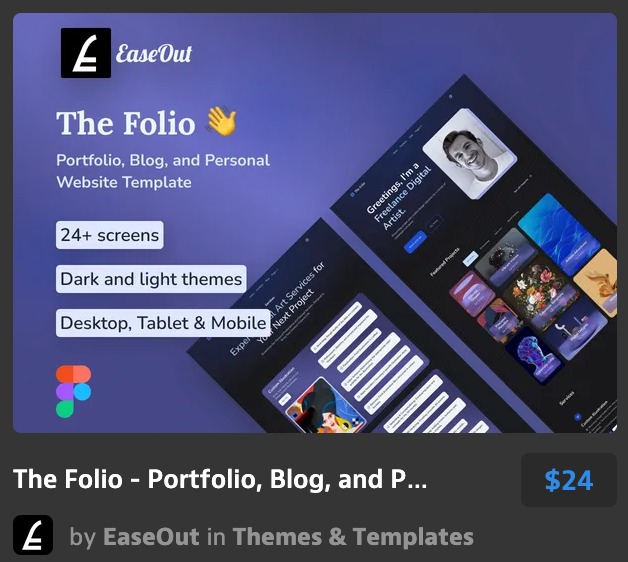The height and width of the screenshot is (562, 628).
Task: Click The Folio banner heading
Action: [126, 123]
